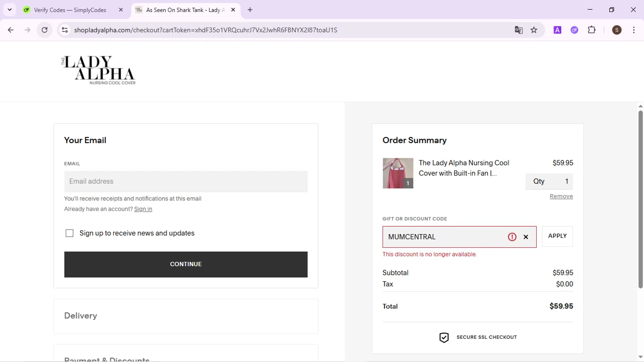Close the Verify Codes SimplyCodes tab
Viewport: 644px width, 362px height.
point(121,10)
